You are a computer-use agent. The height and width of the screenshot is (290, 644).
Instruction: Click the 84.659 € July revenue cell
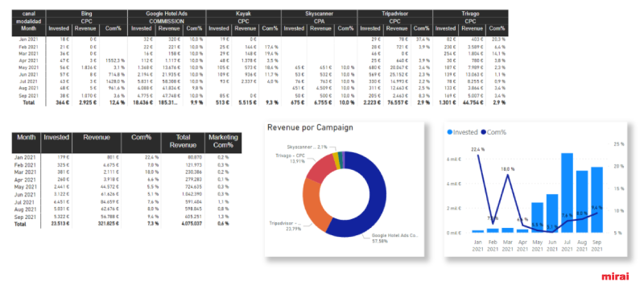pos(110,201)
